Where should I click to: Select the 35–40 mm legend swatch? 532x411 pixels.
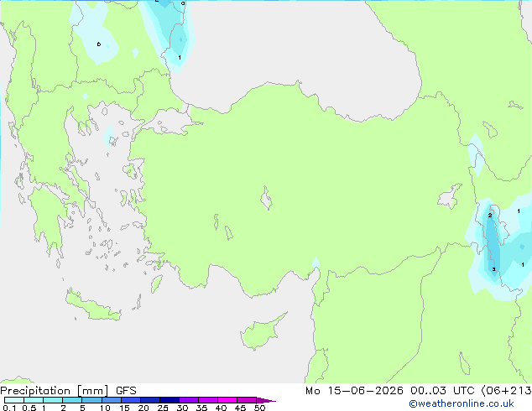tap(207, 400)
